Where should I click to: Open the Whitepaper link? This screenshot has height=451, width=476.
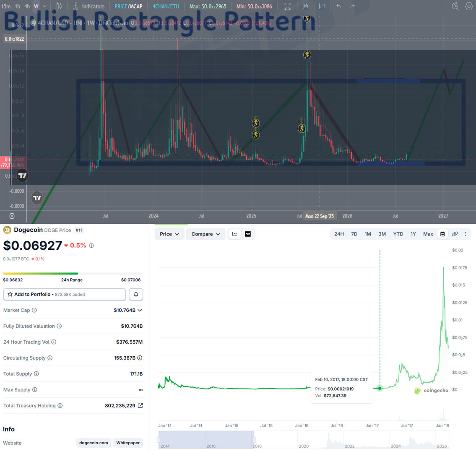coord(128,443)
